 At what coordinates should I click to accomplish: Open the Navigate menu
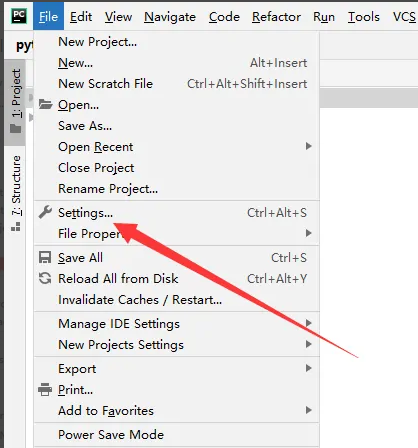point(170,17)
